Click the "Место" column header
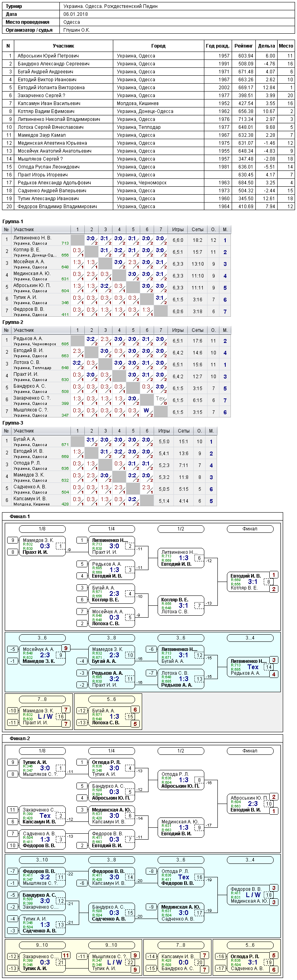Screen dimensions: 297x980 286,46
